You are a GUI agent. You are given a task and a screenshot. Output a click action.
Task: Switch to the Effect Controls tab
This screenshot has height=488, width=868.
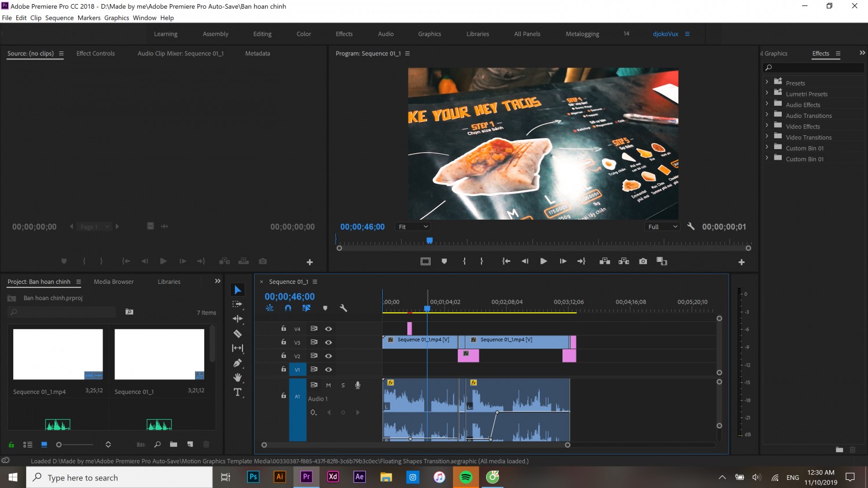click(95, 53)
